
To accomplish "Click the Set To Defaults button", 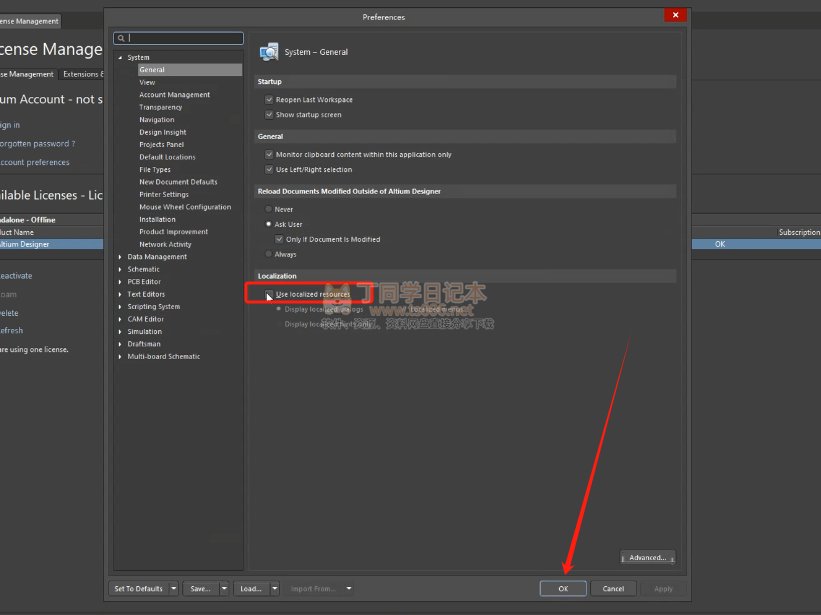I will coord(139,589).
